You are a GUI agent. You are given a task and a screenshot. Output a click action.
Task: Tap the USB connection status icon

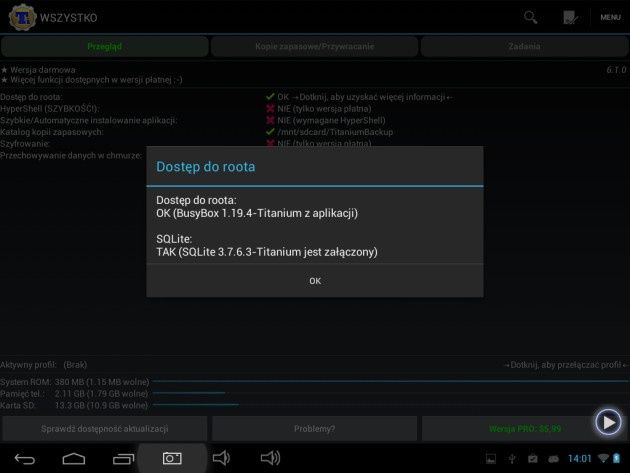coord(512,459)
